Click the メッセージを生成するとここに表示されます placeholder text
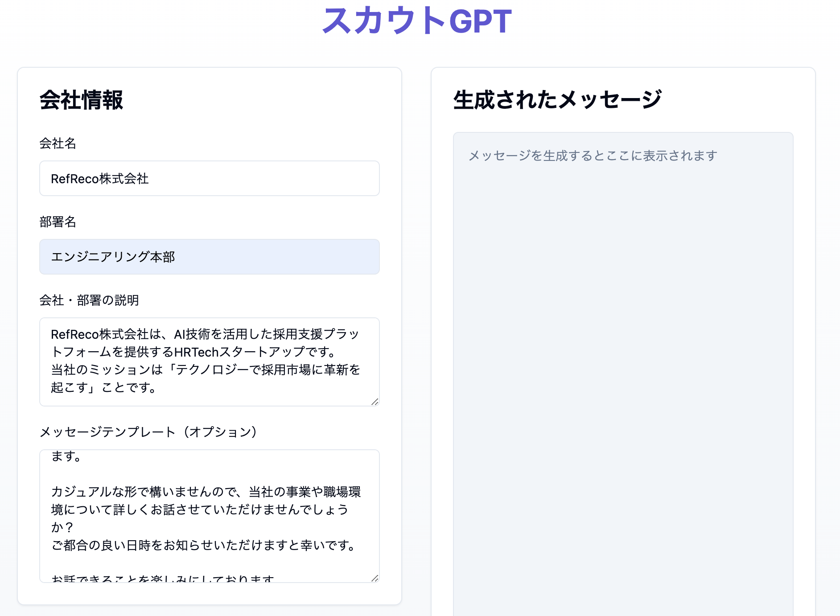This screenshot has height=616, width=840. [593, 156]
